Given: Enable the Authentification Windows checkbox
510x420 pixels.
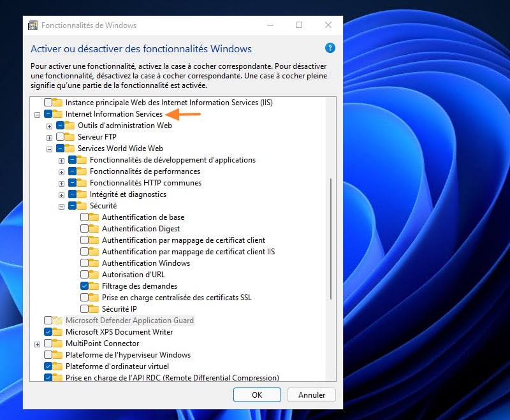Looking at the screenshot, I should point(85,263).
